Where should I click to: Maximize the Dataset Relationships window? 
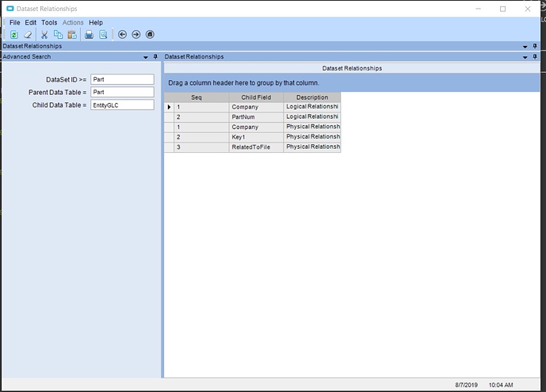(503, 9)
